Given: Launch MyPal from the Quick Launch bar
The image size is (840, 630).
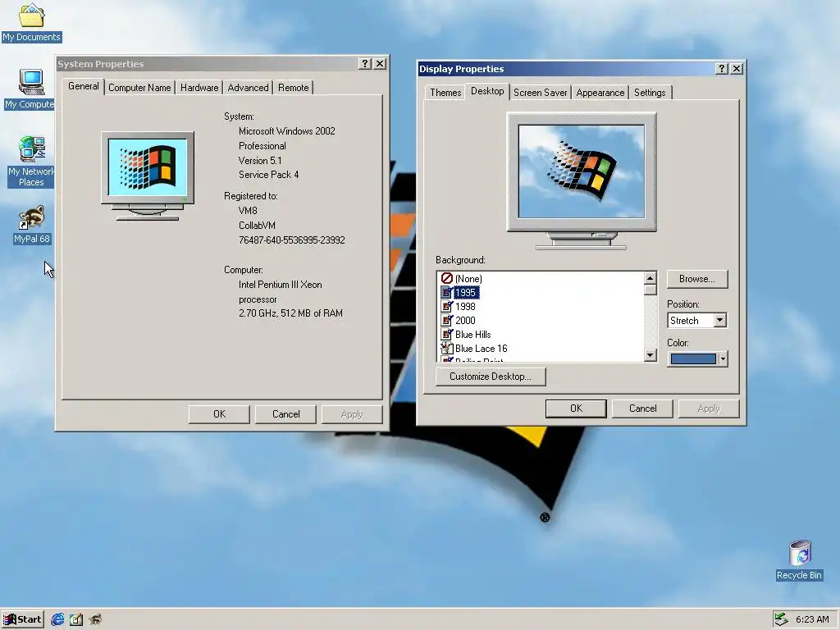Looking at the screenshot, I should (x=95, y=619).
